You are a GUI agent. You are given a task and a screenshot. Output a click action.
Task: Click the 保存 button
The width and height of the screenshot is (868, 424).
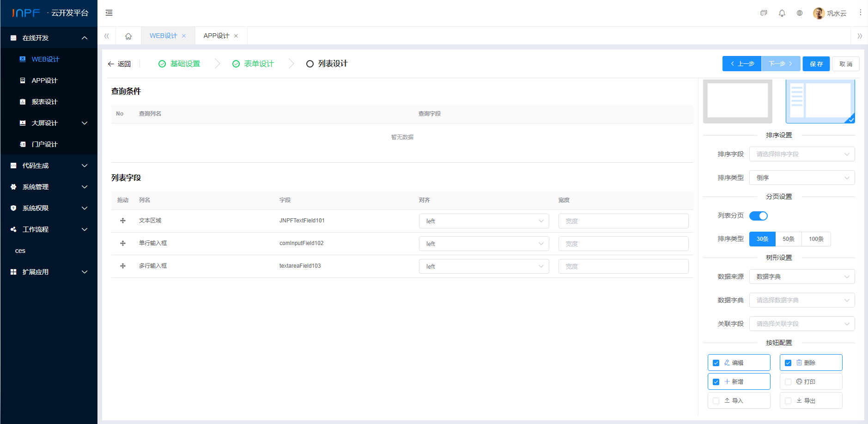816,64
